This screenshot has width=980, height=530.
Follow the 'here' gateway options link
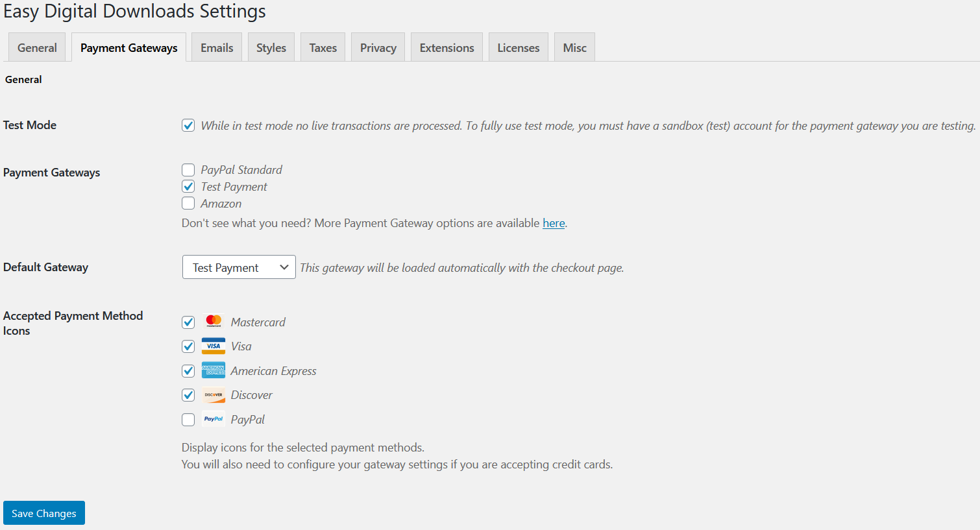[554, 223]
